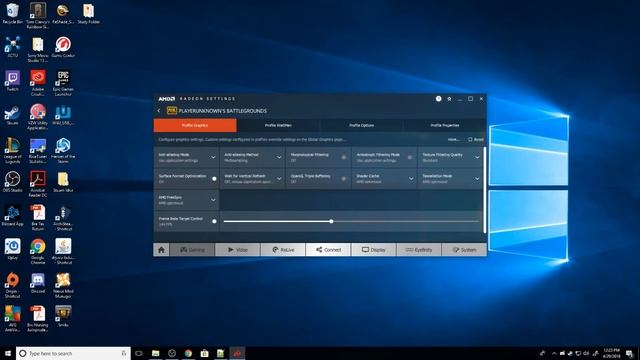The height and width of the screenshot is (360, 640).
Task: Click the Google Chrome desktop icon
Action: (x=38, y=251)
